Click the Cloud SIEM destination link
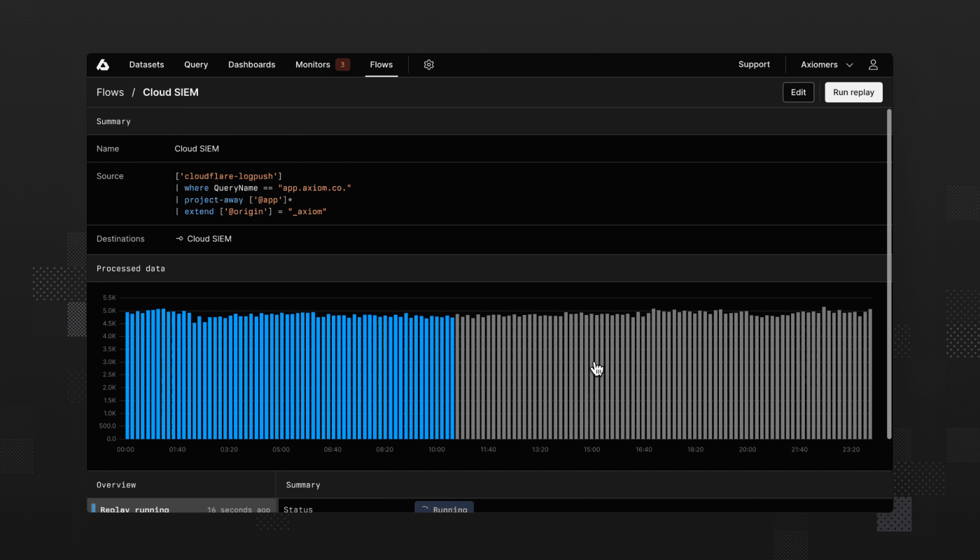 [x=209, y=239]
